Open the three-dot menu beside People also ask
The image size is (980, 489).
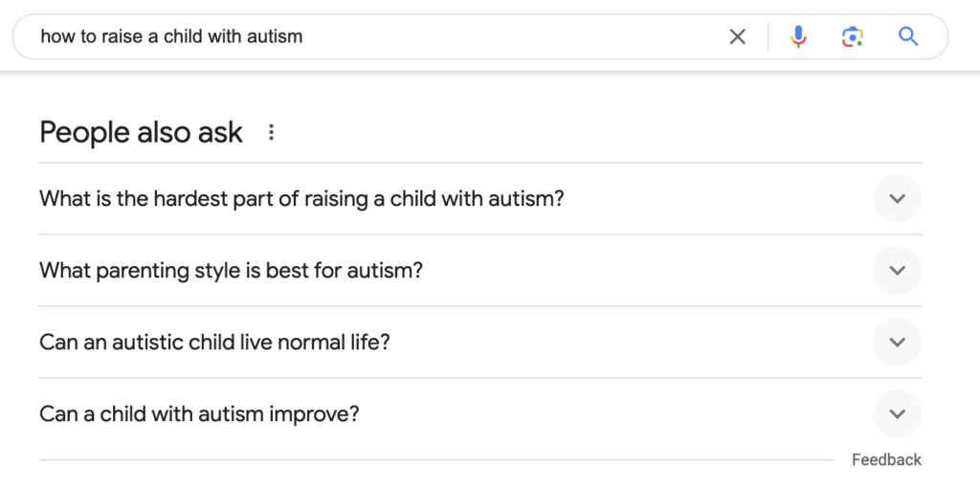tap(271, 132)
